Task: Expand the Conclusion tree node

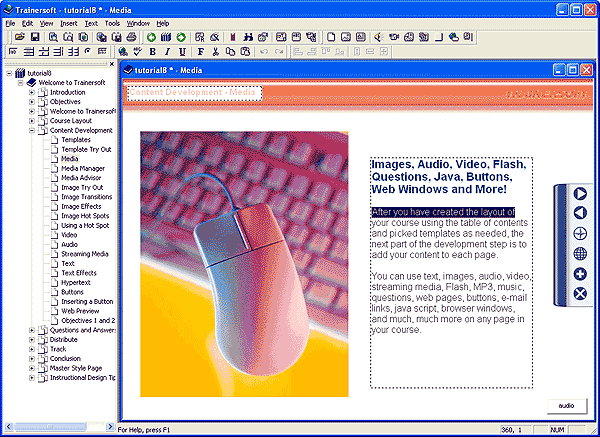Action: [32, 359]
